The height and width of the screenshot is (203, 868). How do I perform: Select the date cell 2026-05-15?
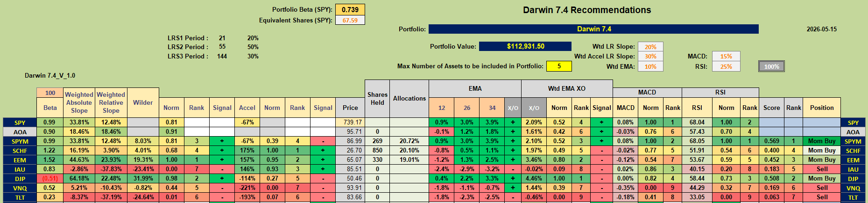click(x=821, y=29)
